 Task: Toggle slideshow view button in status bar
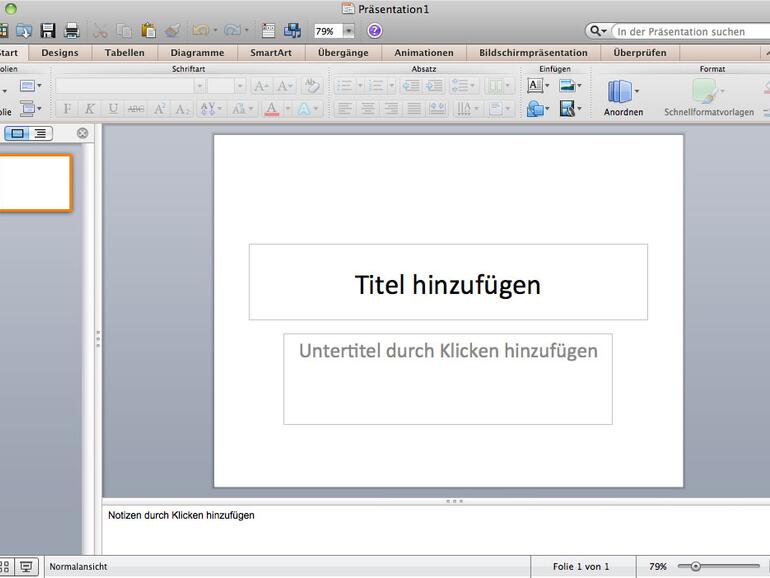27,567
